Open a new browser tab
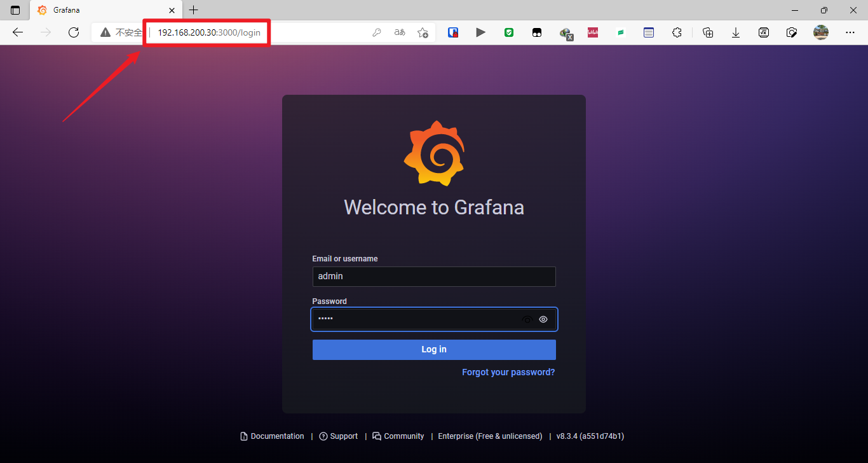 [x=194, y=10]
